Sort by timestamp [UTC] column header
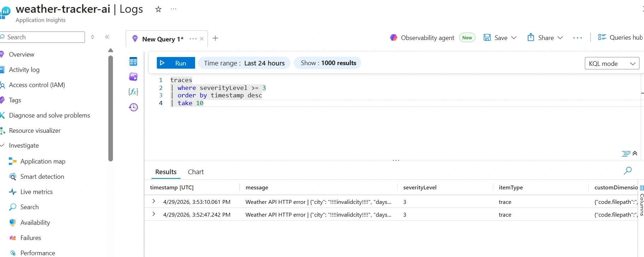 tap(172, 188)
